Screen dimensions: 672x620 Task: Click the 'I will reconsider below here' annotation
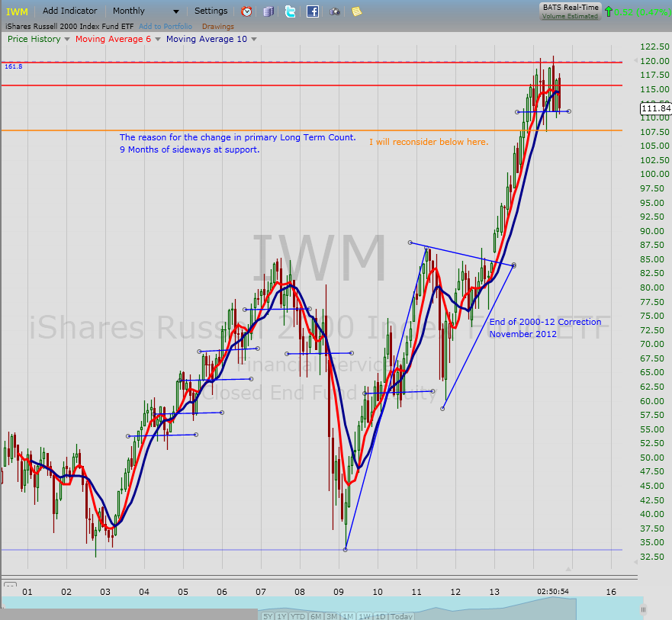coord(429,142)
